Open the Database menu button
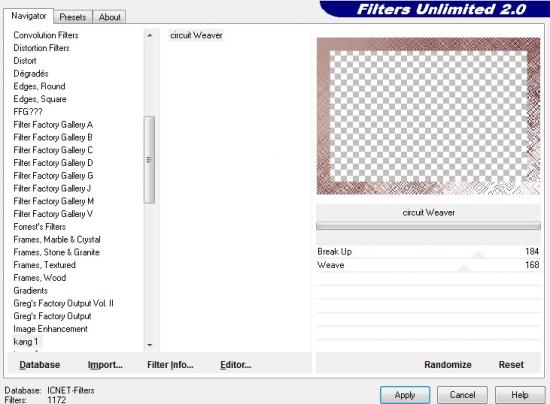Screen dimensions: 550x404 point(40,365)
